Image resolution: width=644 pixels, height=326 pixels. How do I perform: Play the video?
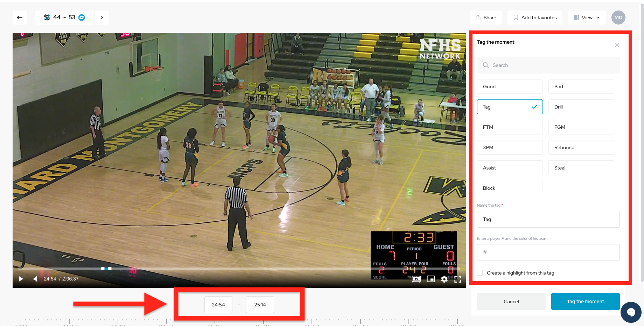[x=21, y=279]
